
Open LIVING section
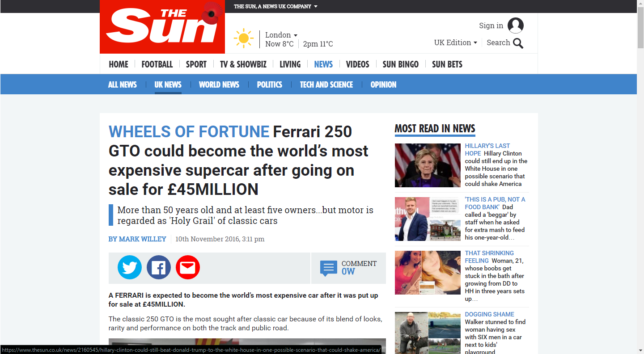(290, 64)
